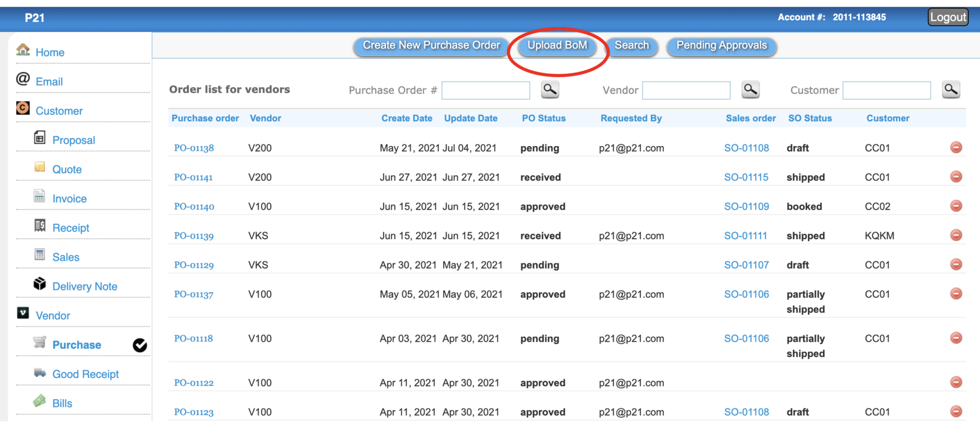Click the Requested By column header
Viewport: 980px width, 431px height.
[631, 118]
